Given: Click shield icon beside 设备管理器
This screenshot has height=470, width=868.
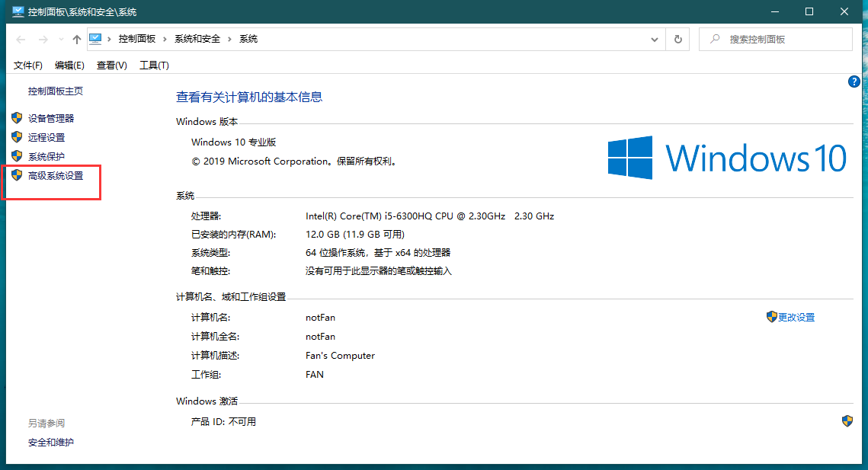Looking at the screenshot, I should pyautogui.click(x=17, y=118).
